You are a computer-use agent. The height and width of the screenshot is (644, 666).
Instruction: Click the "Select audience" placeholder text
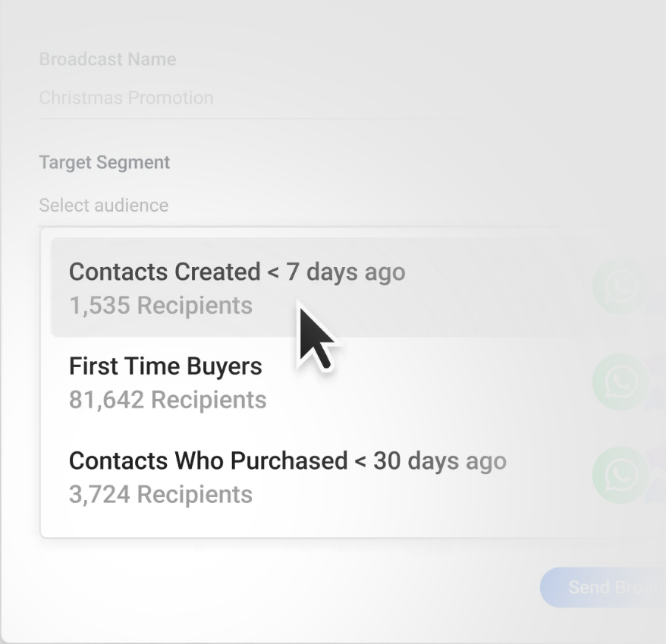pyautogui.click(x=104, y=206)
